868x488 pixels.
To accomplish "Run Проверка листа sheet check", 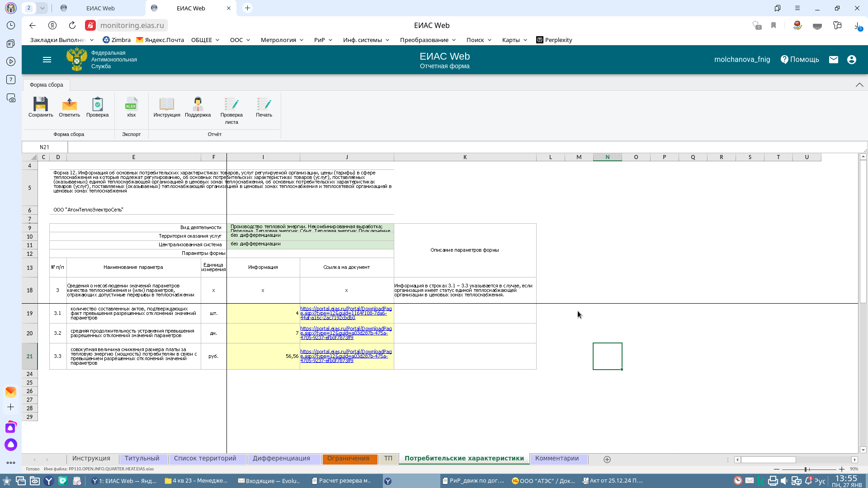I will [x=231, y=111].
